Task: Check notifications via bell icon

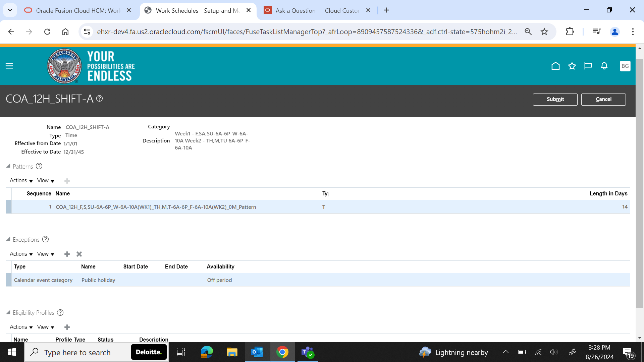Action: [x=604, y=66]
